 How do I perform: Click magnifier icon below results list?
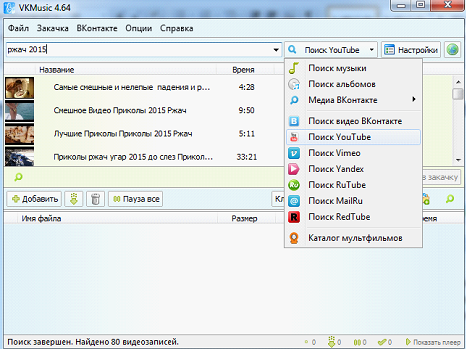(x=18, y=177)
